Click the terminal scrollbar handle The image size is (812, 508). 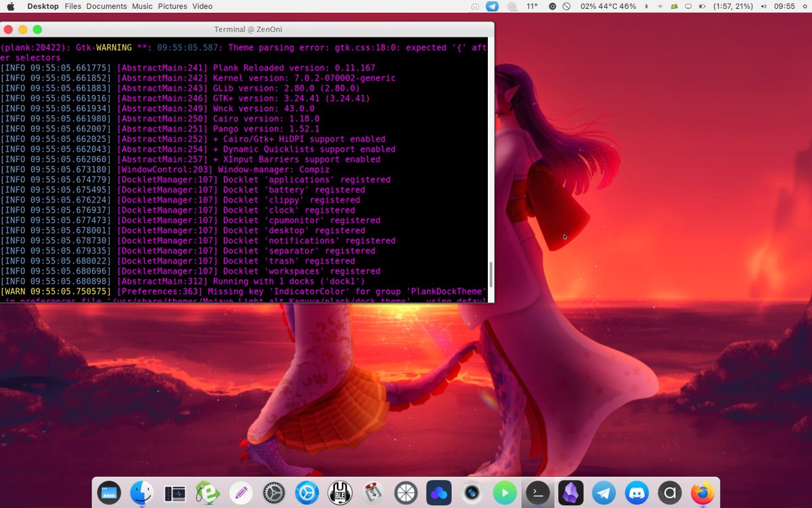[x=491, y=274]
